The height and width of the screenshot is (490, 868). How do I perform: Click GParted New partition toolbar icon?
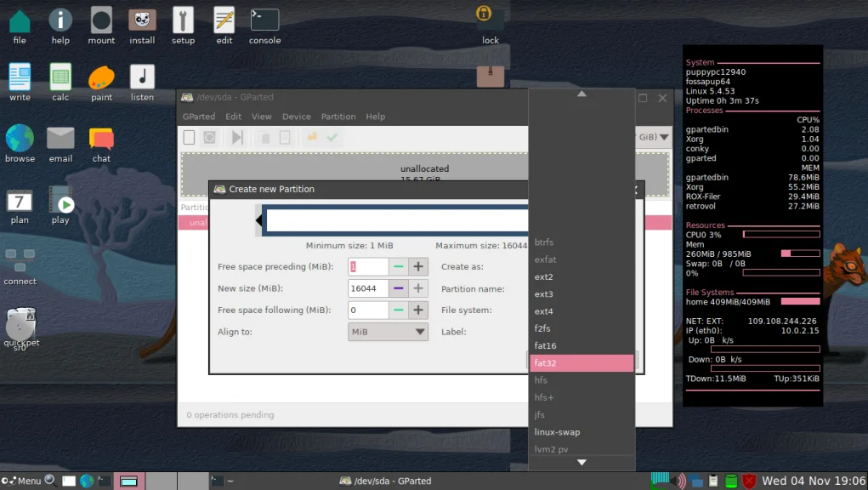coord(189,137)
